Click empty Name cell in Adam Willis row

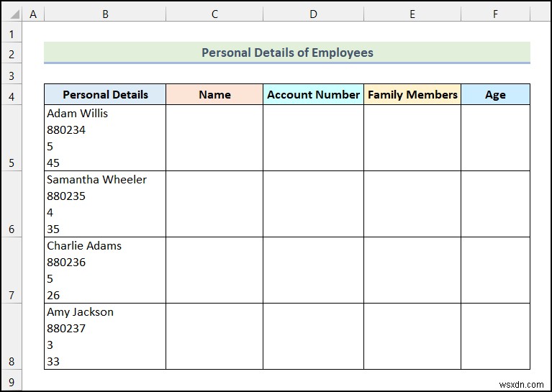(214, 138)
